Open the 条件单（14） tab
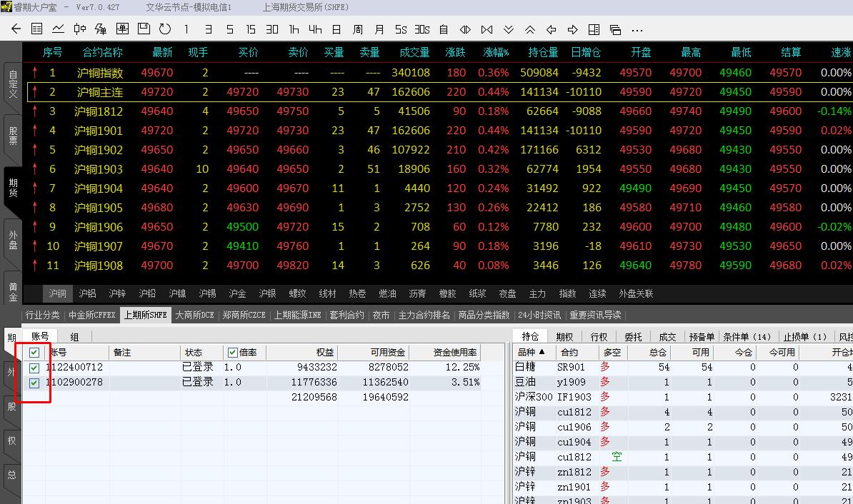The width and height of the screenshot is (853, 504). pyautogui.click(x=747, y=337)
